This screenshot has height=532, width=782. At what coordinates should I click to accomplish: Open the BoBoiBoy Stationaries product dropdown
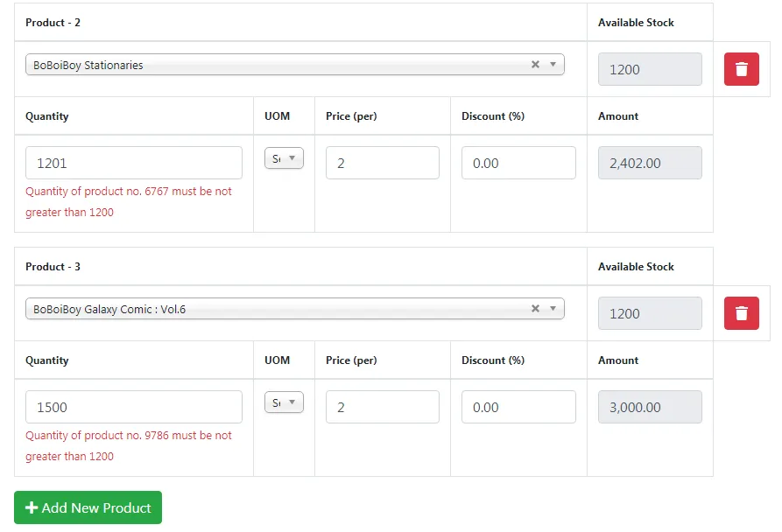point(280,65)
